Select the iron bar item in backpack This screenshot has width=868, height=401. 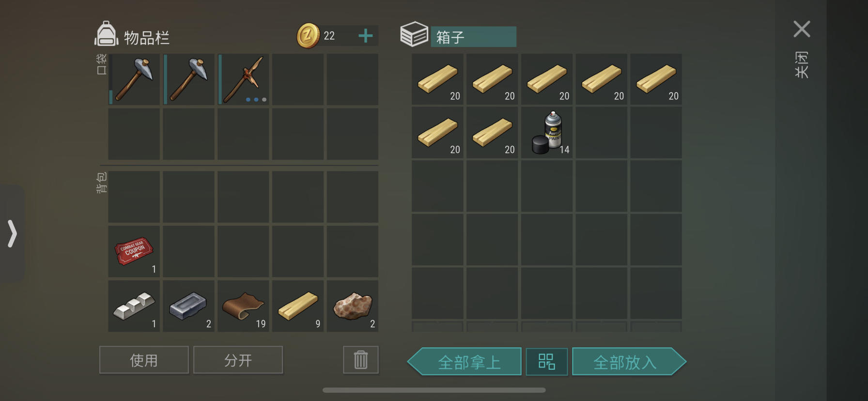[134, 306]
